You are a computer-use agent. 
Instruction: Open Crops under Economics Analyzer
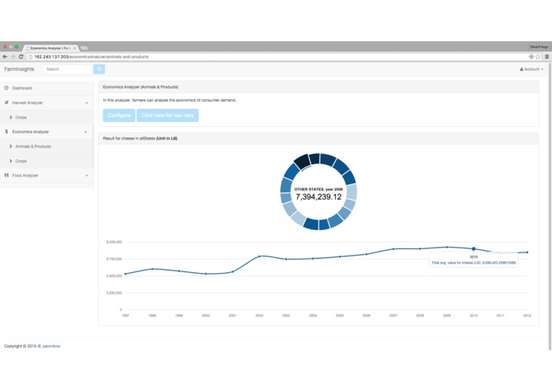tap(21, 161)
